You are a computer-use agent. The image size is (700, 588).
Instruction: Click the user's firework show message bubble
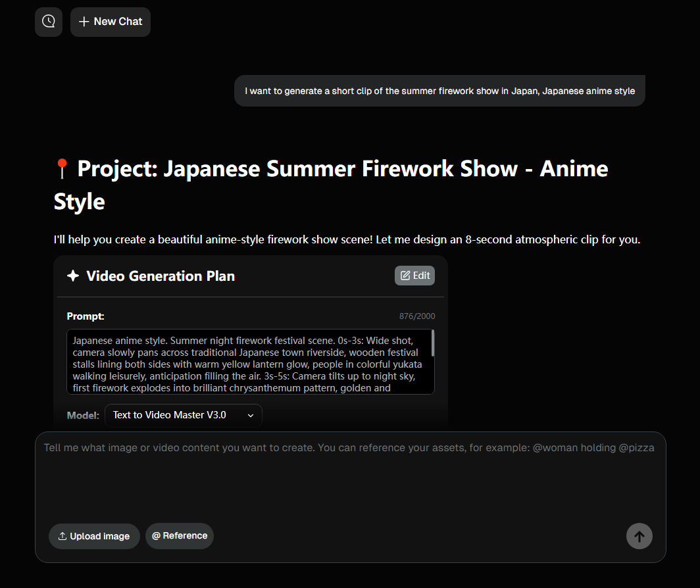(x=439, y=91)
